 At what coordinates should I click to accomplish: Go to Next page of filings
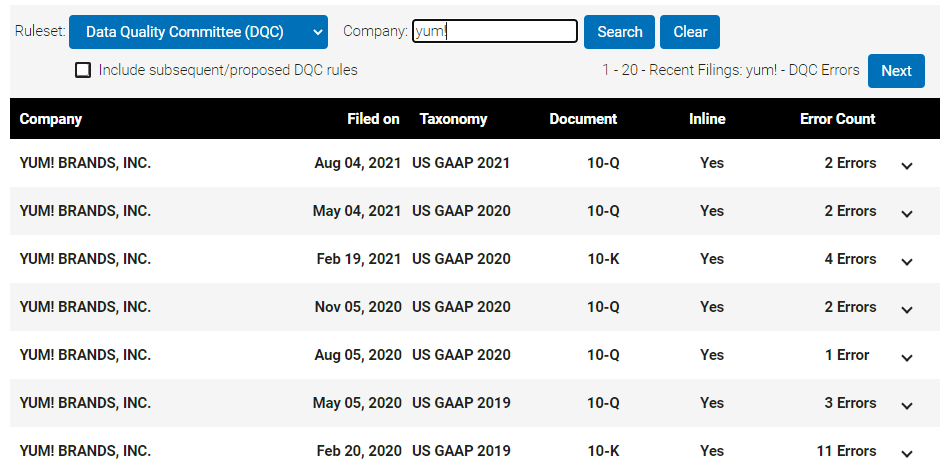click(x=896, y=70)
